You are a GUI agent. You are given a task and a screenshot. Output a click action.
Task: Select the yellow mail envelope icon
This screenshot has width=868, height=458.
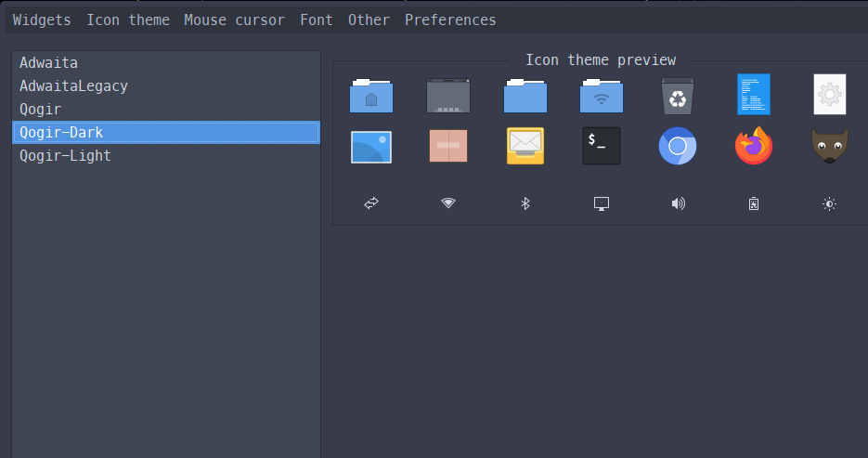click(525, 147)
